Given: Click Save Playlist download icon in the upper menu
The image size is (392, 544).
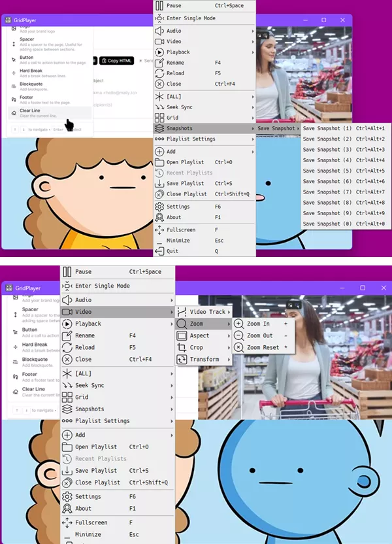Looking at the screenshot, I should (159, 184).
